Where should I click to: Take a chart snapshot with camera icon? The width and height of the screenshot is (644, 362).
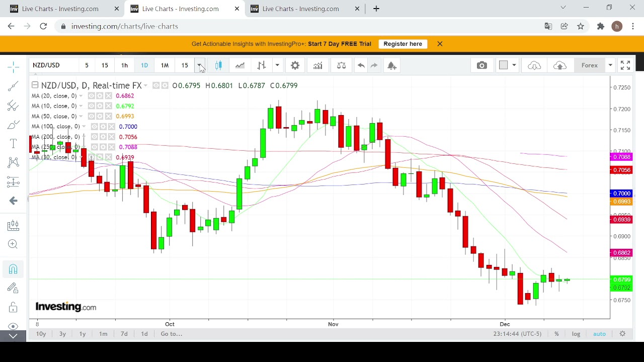tap(481, 65)
